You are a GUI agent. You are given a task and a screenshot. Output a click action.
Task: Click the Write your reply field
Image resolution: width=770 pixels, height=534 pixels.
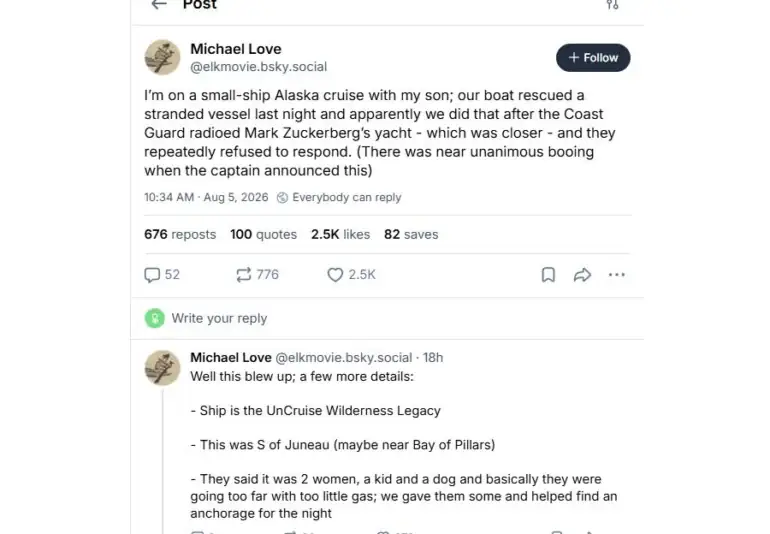(x=387, y=318)
